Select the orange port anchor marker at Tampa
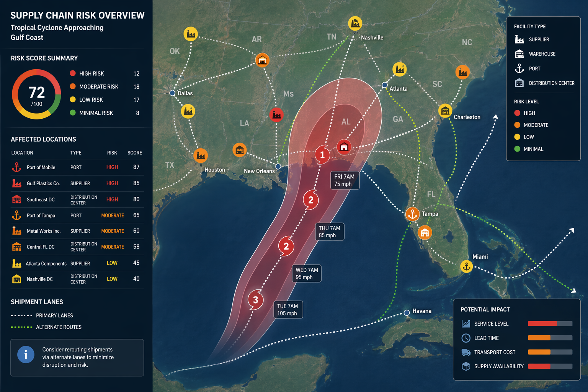The height and width of the screenshot is (392, 588). tap(413, 214)
